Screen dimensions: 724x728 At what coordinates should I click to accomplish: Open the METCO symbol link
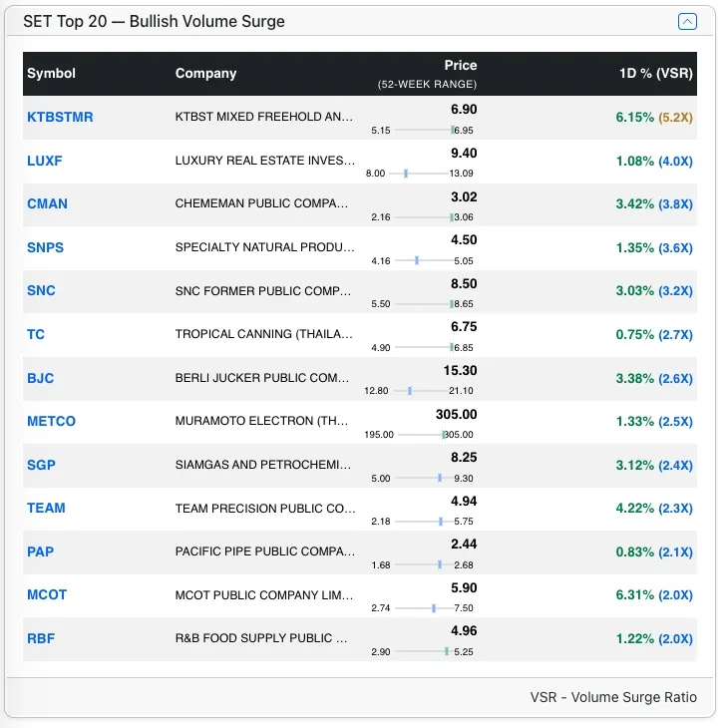51,421
